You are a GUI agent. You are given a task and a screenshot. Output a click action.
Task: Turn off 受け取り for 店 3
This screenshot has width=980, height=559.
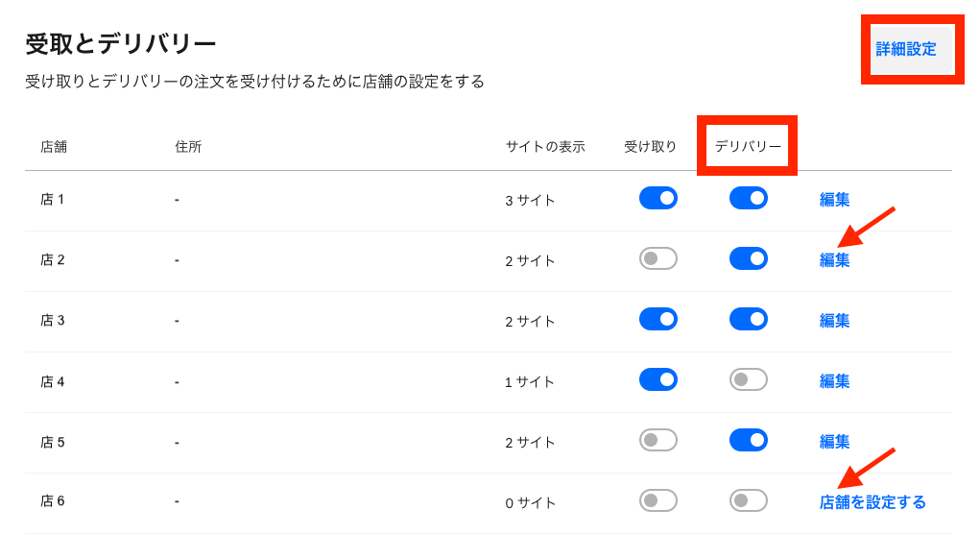658,320
